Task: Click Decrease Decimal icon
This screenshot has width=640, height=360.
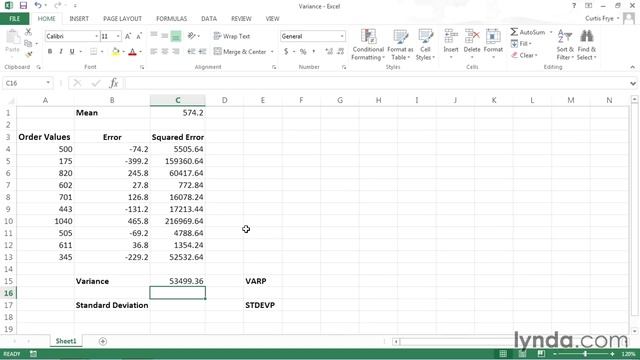Action: pyautogui.click(x=340, y=51)
